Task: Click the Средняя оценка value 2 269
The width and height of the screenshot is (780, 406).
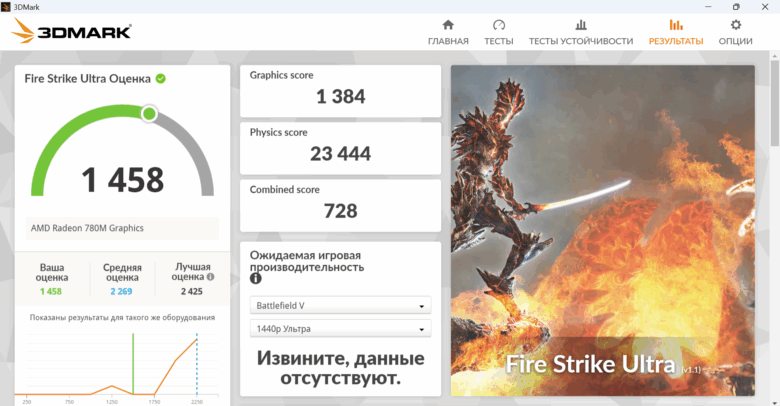Action: [x=121, y=292]
